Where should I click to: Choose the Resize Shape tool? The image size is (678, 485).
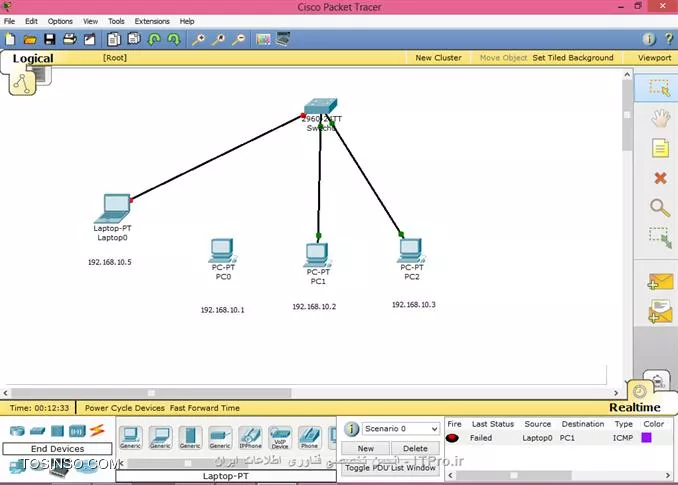[x=660, y=237]
